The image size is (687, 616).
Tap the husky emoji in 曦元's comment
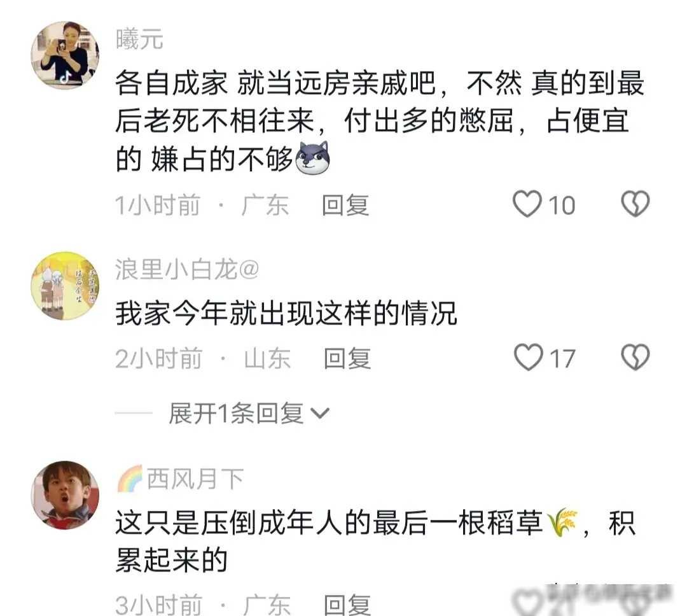pos(313,158)
